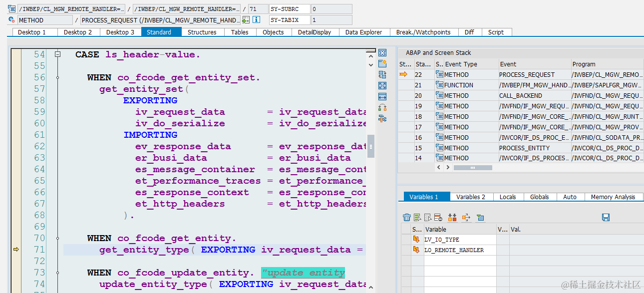Maximize the source code tool using the fullscreen icon
This screenshot has height=293, width=644.
[x=382, y=86]
